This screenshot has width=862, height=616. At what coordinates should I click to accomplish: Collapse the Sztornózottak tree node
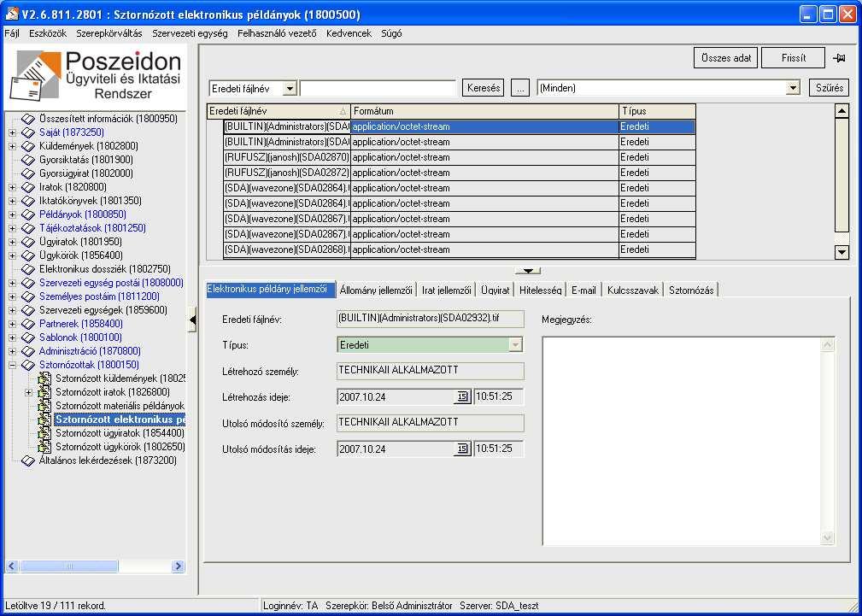(x=12, y=365)
